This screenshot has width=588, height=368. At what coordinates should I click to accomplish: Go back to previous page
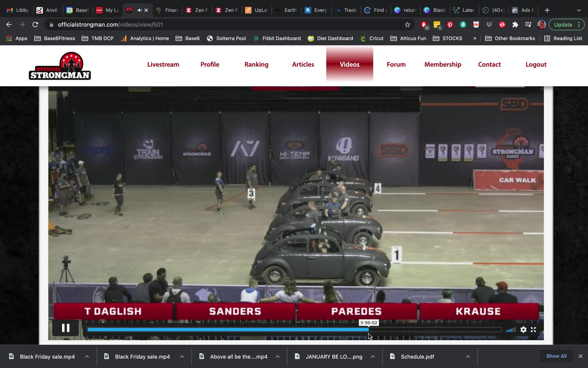pos(9,25)
